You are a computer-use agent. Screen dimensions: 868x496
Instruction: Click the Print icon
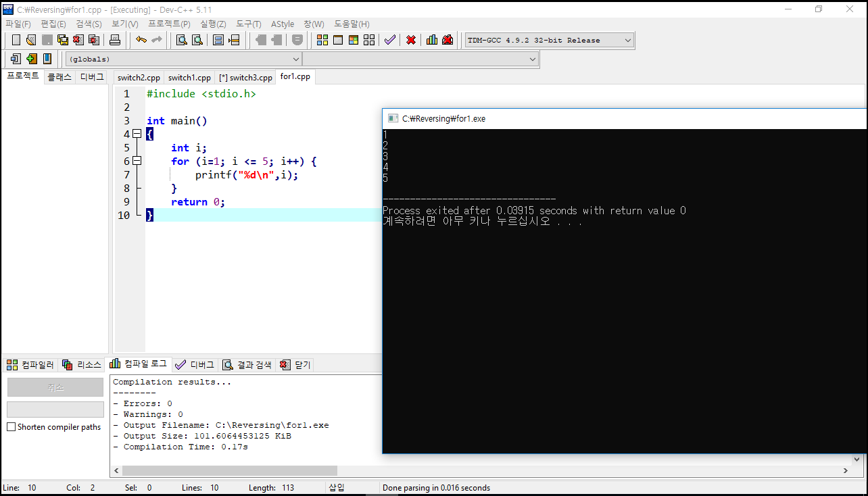pyautogui.click(x=115, y=40)
